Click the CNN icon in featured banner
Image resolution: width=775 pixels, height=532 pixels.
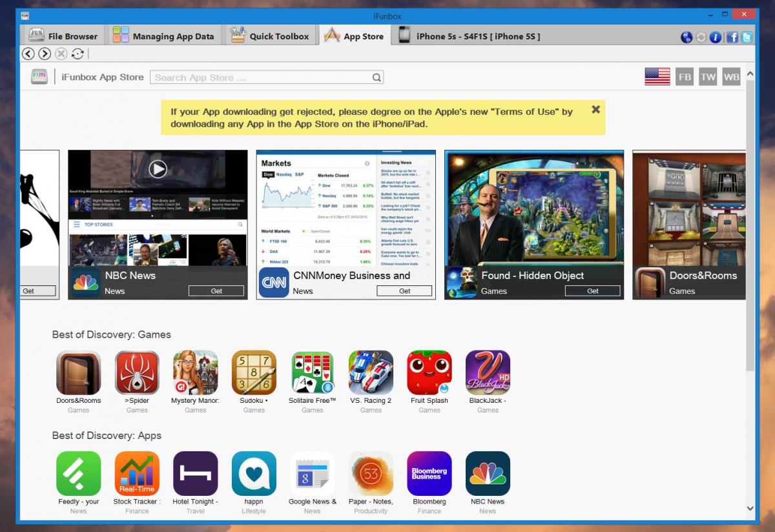click(274, 282)
